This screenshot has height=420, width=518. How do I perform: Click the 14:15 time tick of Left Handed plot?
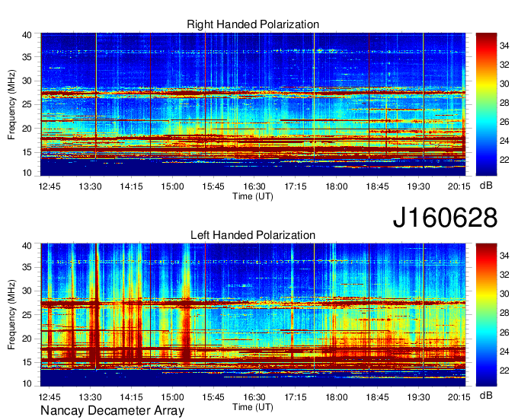(x=131, y=396)
